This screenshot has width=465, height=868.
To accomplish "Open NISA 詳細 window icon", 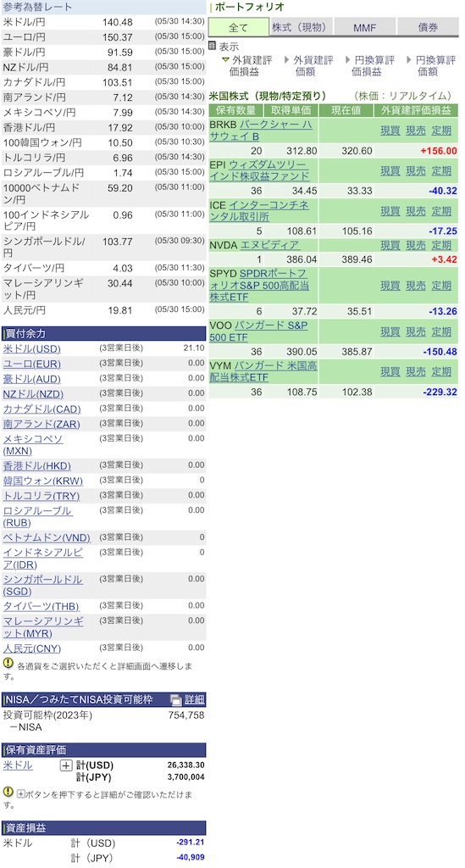I will tap(176, 699).
